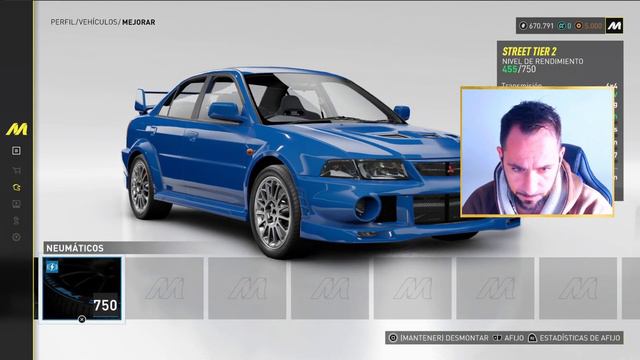Open the photo gallery sidebar icon
Image resolution: width=640 pixels, height=360 pixels.
[16, 204]
